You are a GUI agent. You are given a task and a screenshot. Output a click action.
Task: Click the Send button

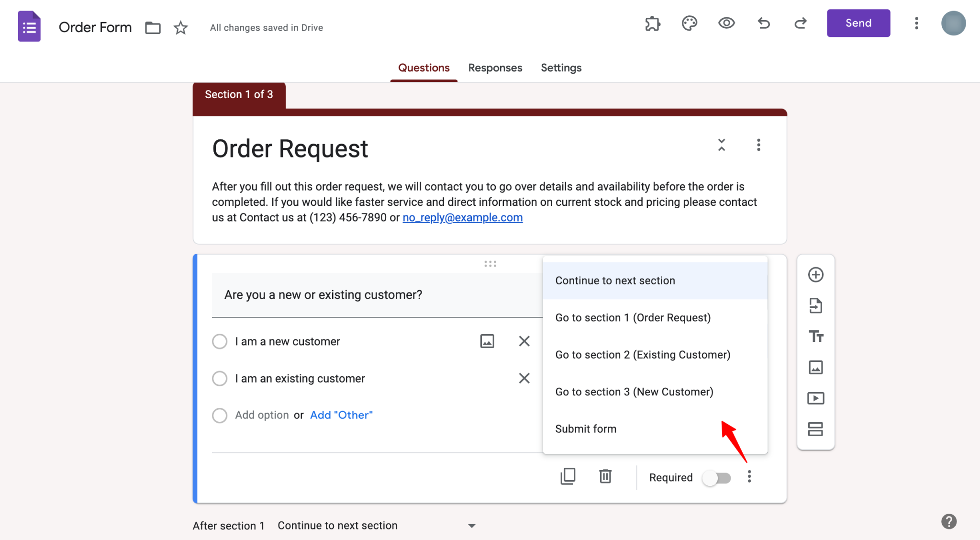(x=858, y=23)
